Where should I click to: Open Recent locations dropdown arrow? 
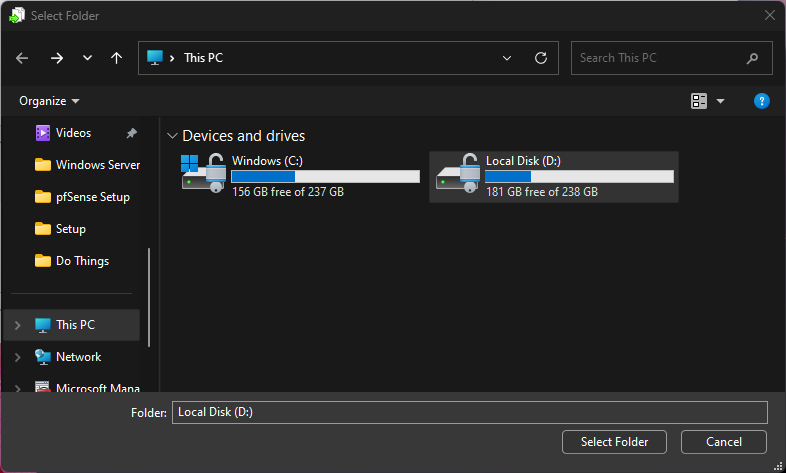(87, 58)
